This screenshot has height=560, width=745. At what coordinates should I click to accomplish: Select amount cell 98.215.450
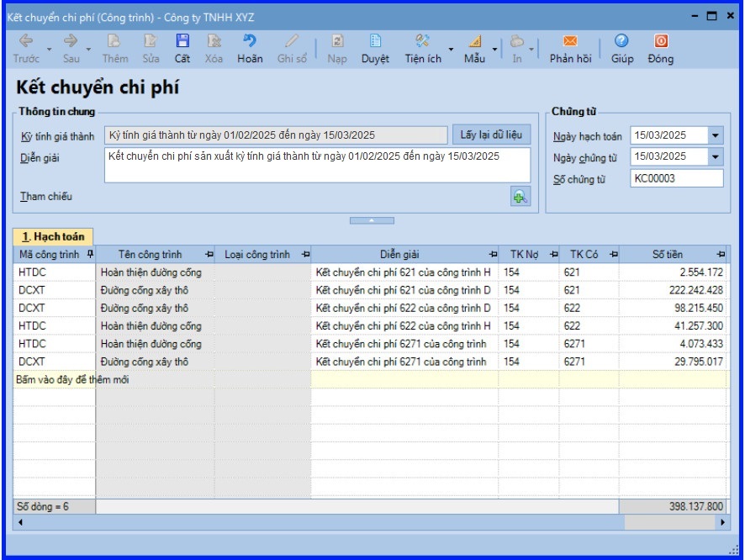pos(673,309)
